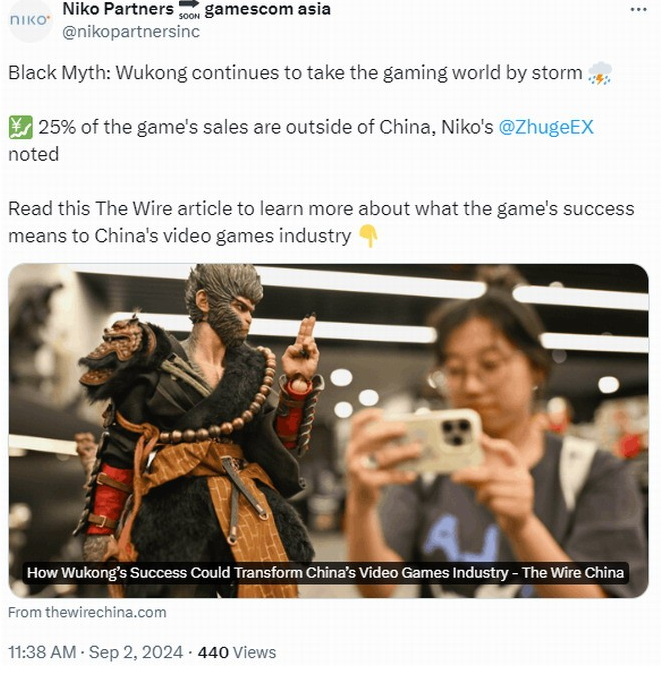Click the storm cloud emoji
This screenshot has height=679, width=663.
pyautogui.click(x=600, y=73)
